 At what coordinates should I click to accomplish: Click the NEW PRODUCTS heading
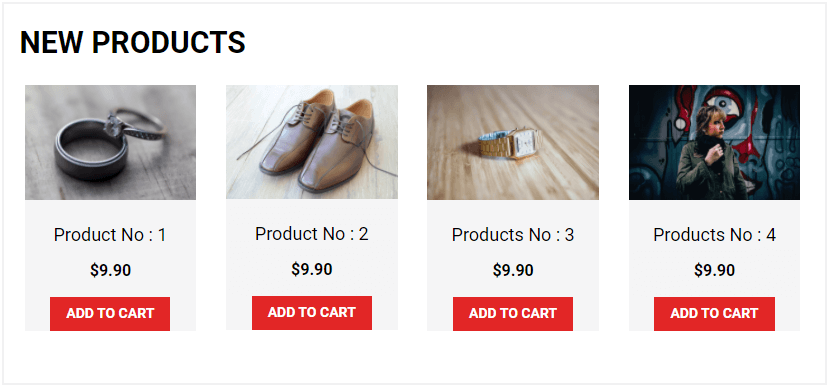(133, 42)
